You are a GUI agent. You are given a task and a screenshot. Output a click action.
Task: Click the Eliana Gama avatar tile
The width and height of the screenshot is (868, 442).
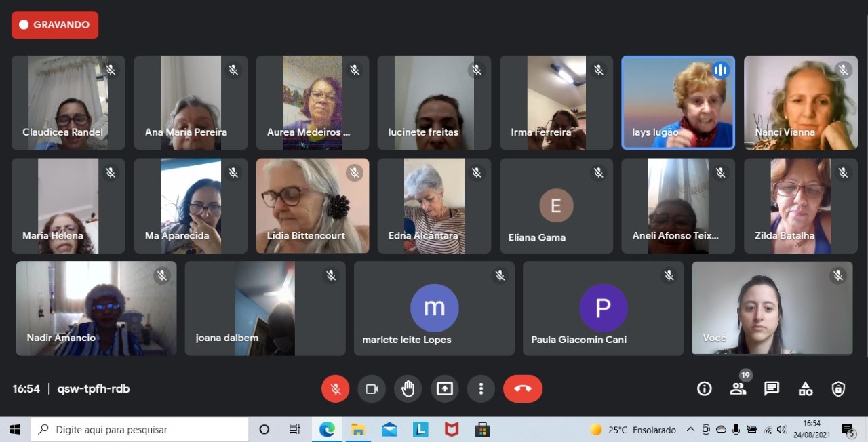coord(556,206)
